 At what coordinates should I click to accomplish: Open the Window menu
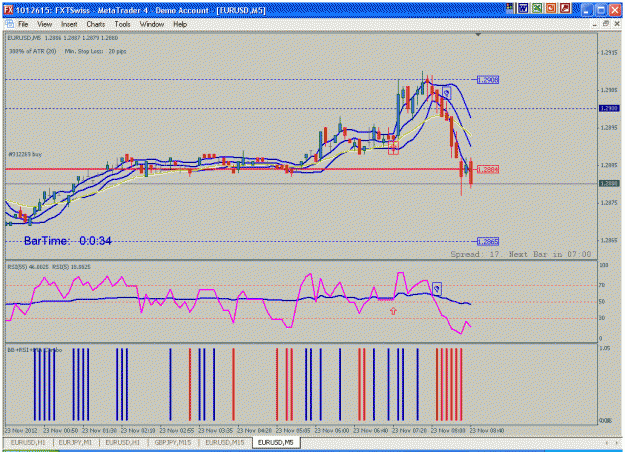[x=152, y=24]
